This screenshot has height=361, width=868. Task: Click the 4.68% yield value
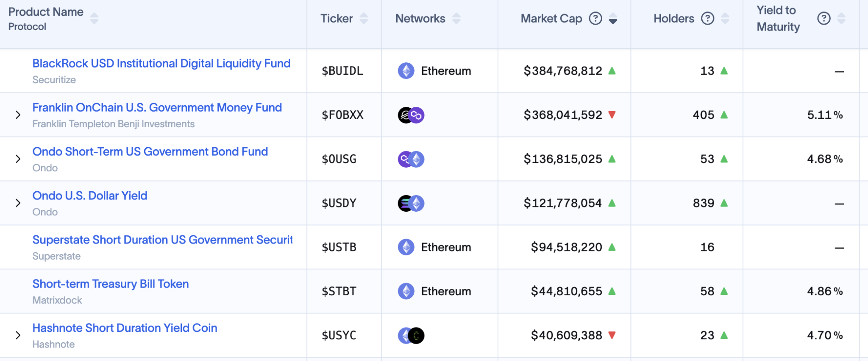click(x=825, y=159)
